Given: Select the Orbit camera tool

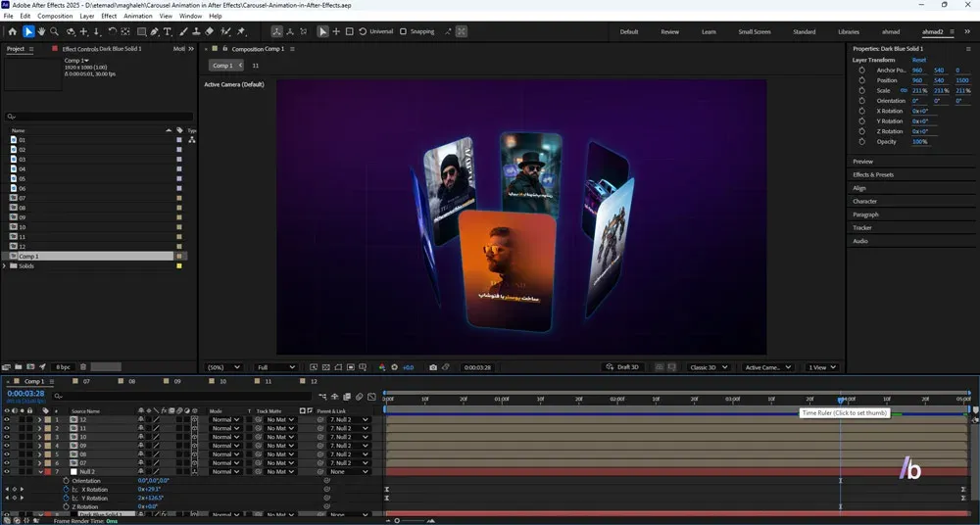Looking at the screenshot, I should pos(71,31).
